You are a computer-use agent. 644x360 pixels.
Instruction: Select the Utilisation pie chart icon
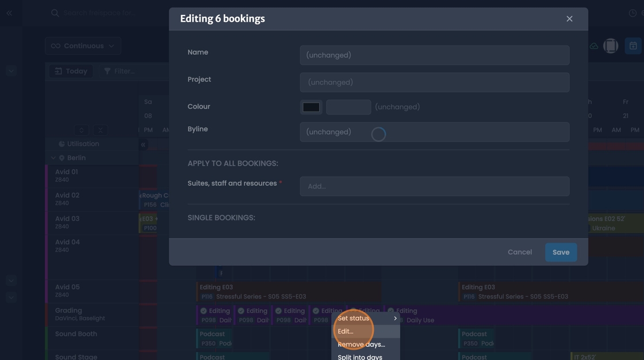point(63,143)
